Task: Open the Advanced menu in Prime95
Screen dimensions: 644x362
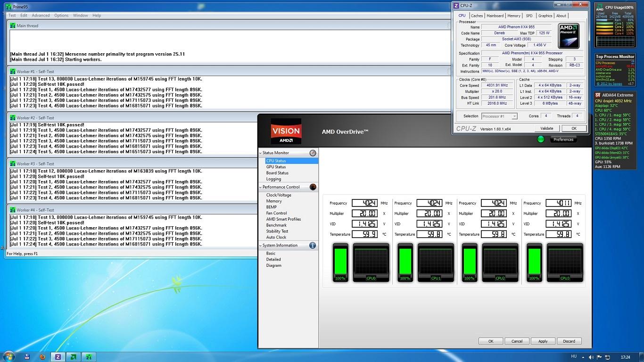Action: (41, 16)
